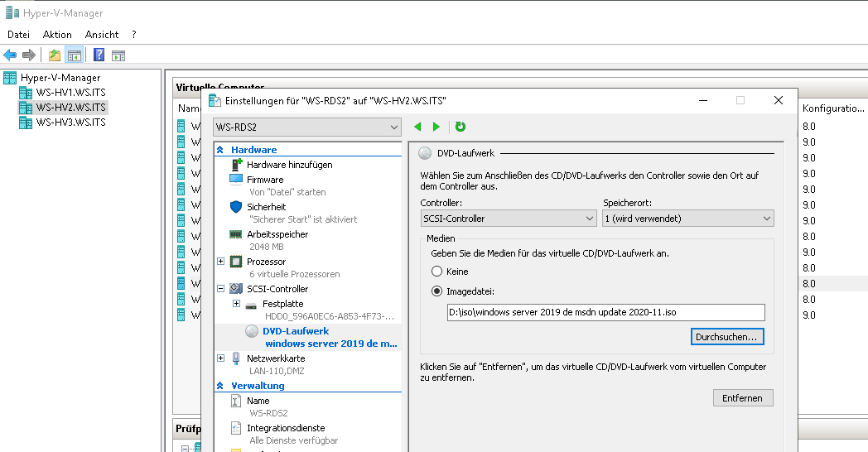Screen dimensions: 868x452
Task: Go to next VM with green right arrow
Action: 436,127
